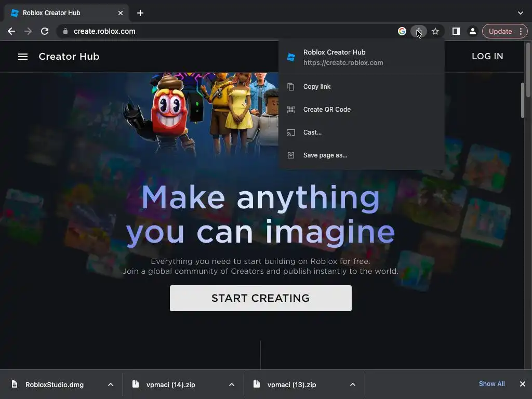
Task: Click the lock icon beside create.roblox.com
Action: [65, 31]
